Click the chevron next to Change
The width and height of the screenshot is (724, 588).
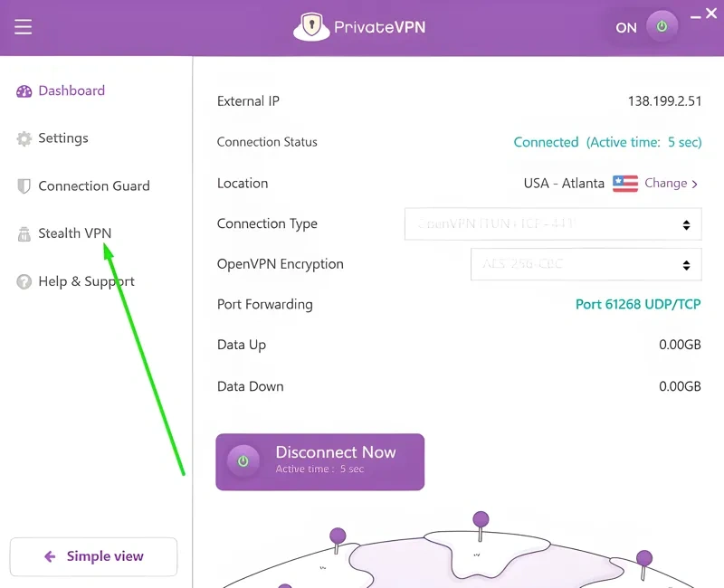(x=694, y=185)
